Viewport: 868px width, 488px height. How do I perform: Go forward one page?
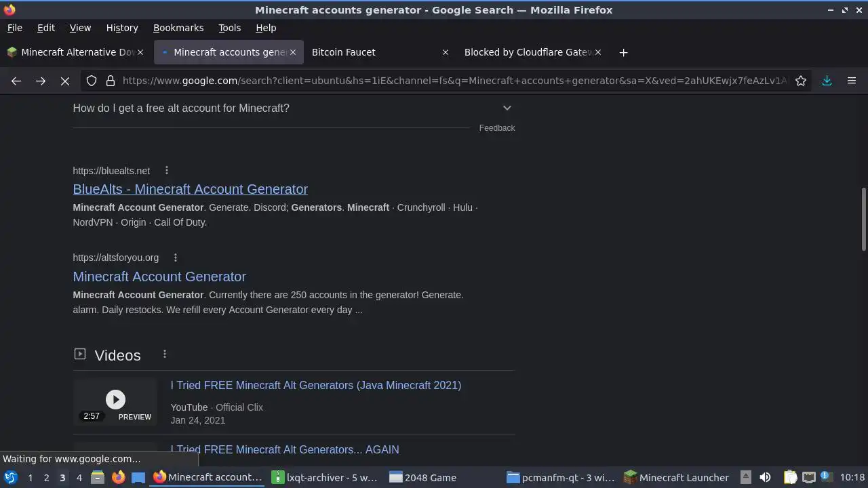point(41,81)
